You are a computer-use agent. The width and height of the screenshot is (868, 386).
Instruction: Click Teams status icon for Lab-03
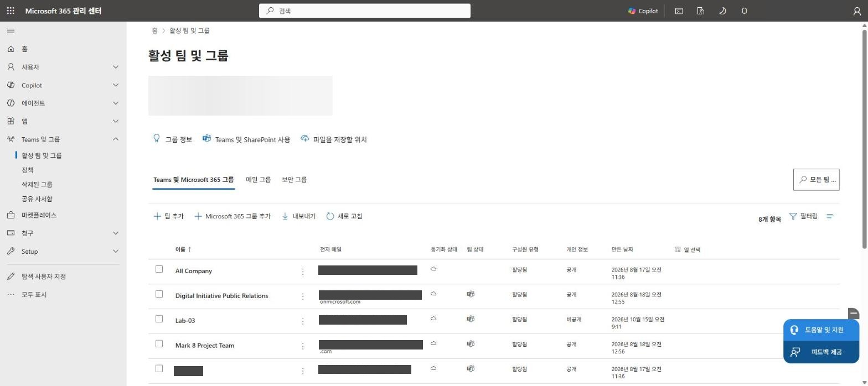471,319
